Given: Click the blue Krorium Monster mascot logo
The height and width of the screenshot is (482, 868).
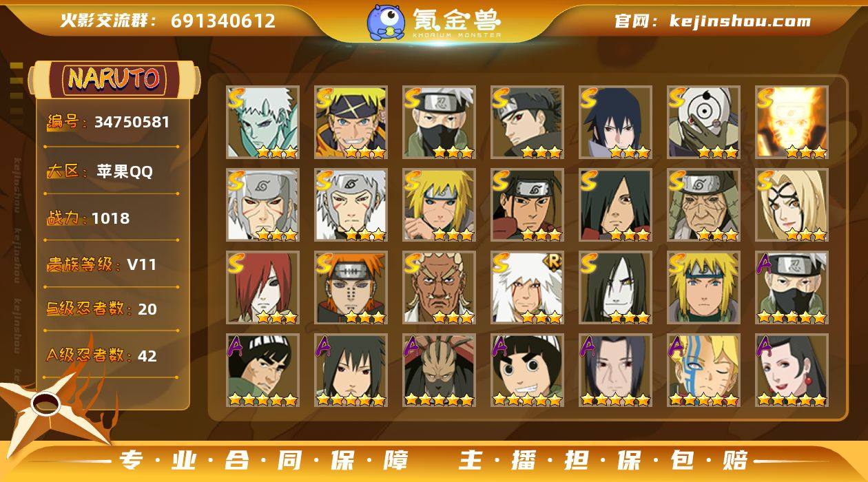Looking at the screenshot, I should pyautogui.click(x=386, y=22).
